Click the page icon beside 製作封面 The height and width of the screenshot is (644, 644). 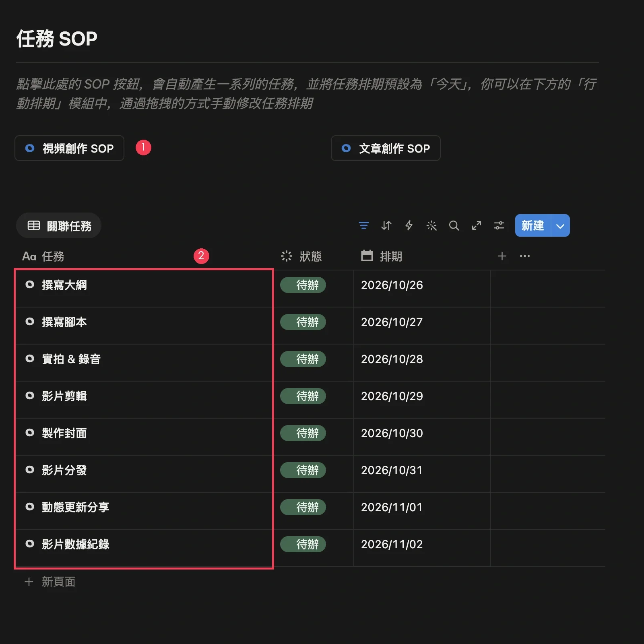(30, 433)
